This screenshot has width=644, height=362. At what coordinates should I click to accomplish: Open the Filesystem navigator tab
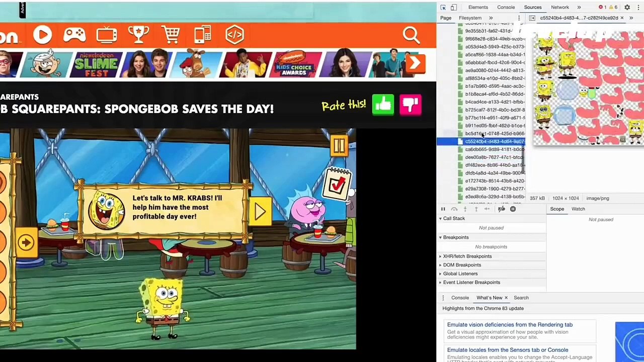point(470,18)
